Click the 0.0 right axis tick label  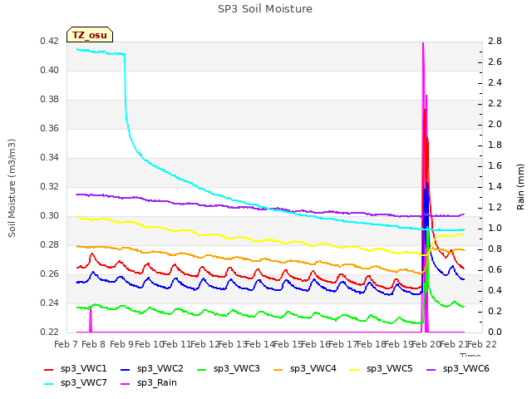(x=495, y=332)
